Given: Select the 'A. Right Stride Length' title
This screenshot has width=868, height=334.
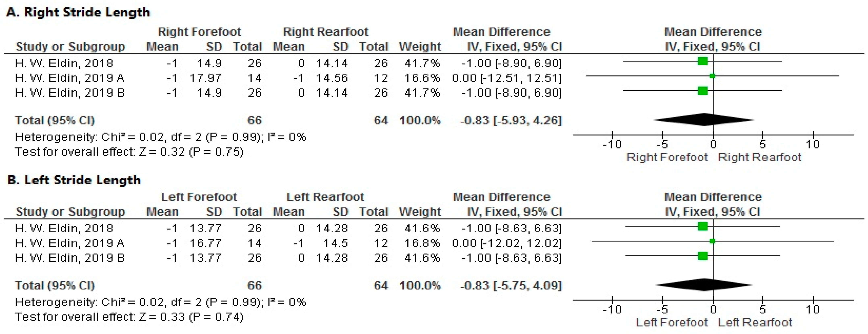Looking at the screenshot, I should [78, 13].
